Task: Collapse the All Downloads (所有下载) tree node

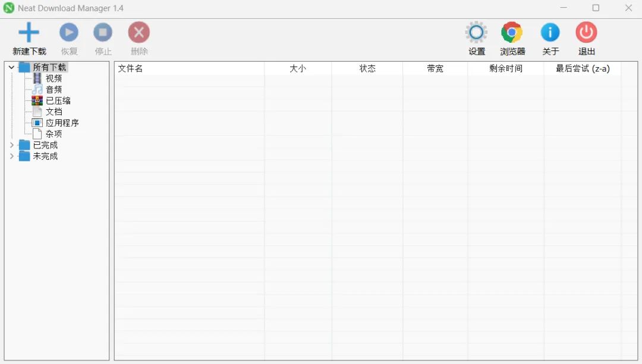Action: click(x=11, y=68)
